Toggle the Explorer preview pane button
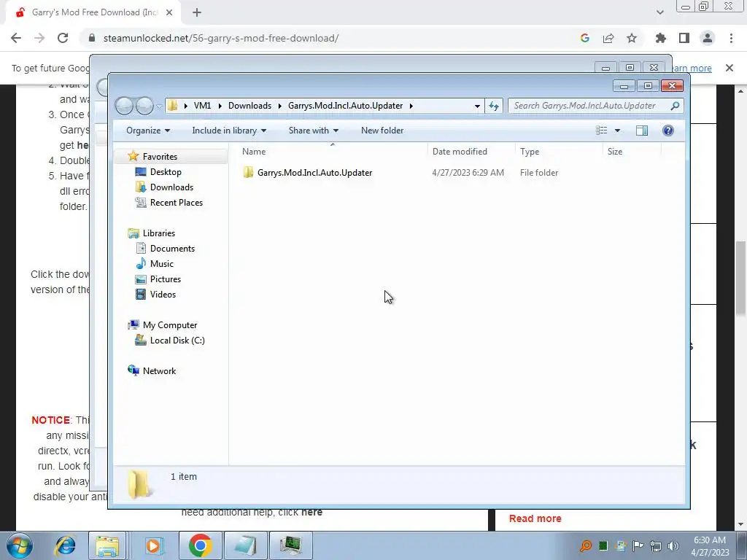This screenshot has height=560, width=747. (642, 131)
